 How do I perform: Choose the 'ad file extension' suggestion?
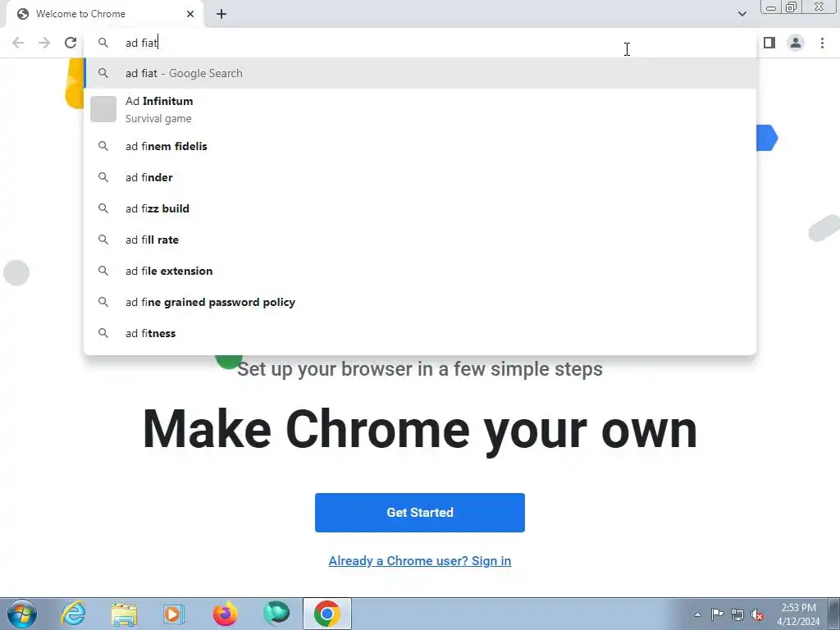[x=420, y=271]
